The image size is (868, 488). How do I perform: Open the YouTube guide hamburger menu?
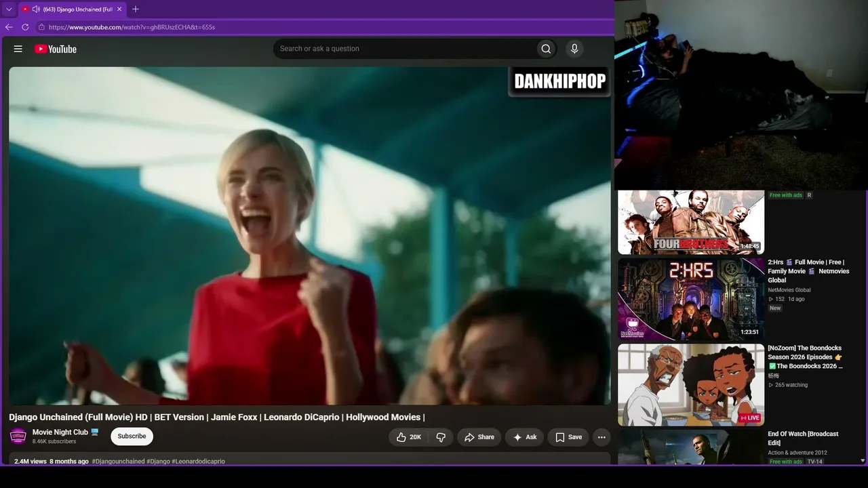pyautogui.click(x=18, y=49)
